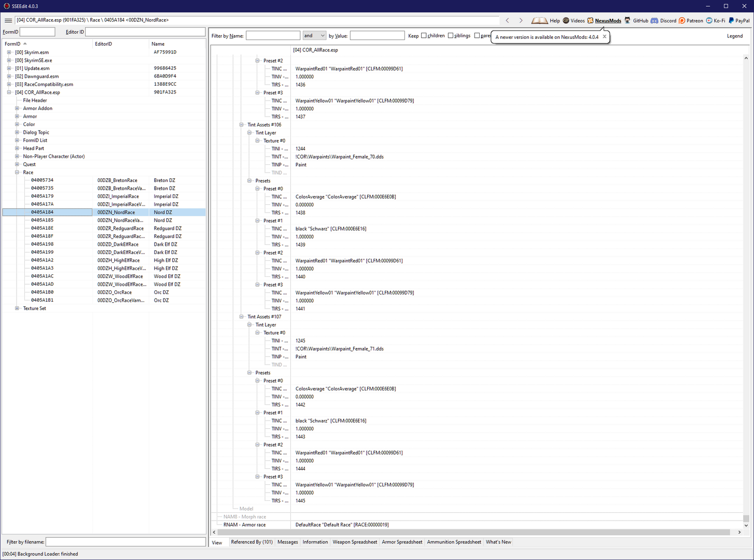Click the Legend button

[x=735, y=36]
